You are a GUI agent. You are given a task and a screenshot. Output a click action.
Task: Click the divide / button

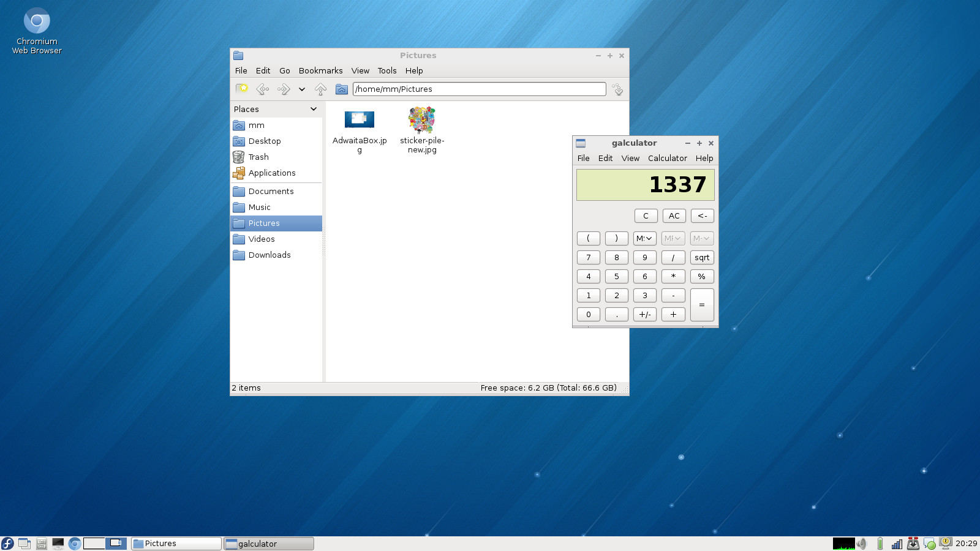tap(673, 257)
